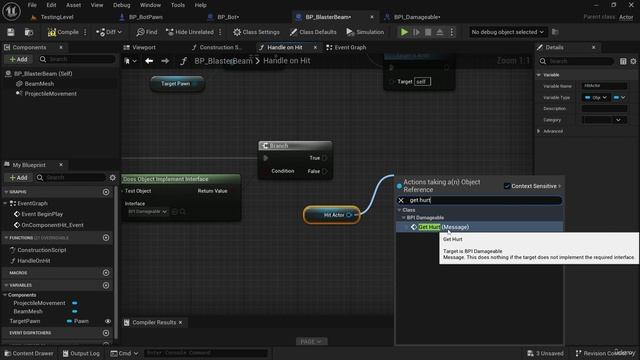Collapse the EventGraph tree item
Screen dimensions: 640x360
[x=5, y=203]
